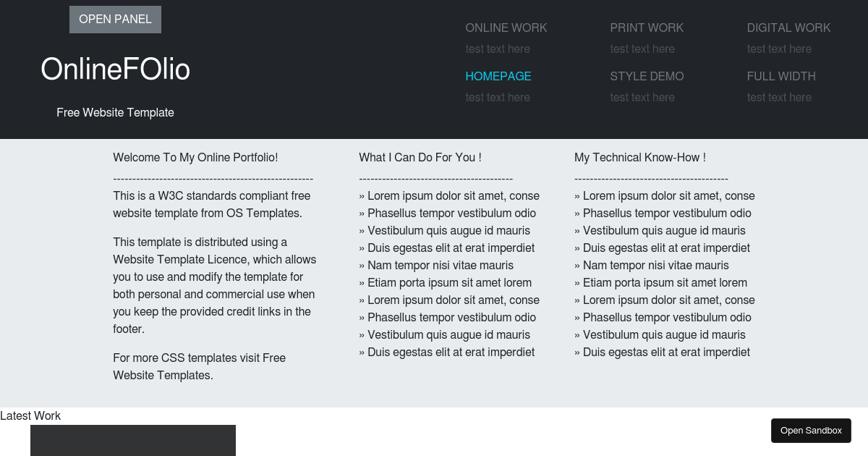View the STYLE DEMO page

647,76
